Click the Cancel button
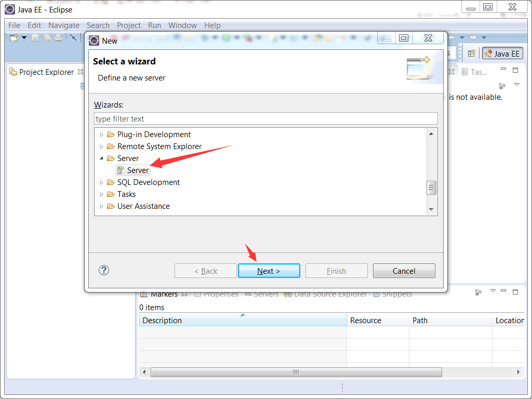The image size is (532, 399). tap(404, 271)
